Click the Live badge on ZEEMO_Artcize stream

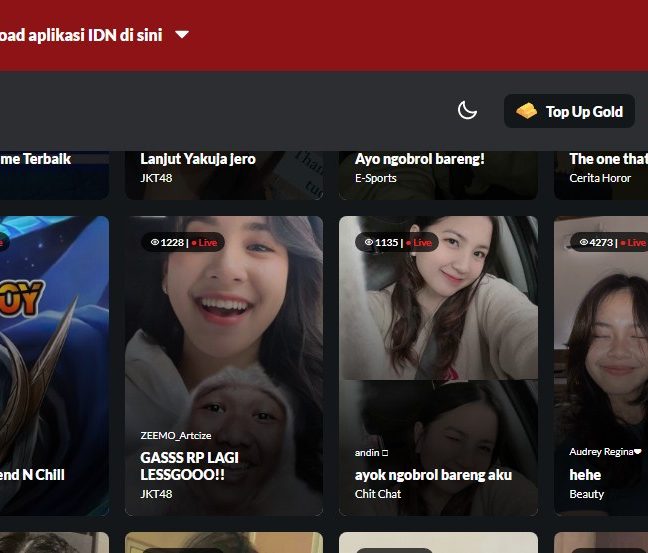[206, 243]
